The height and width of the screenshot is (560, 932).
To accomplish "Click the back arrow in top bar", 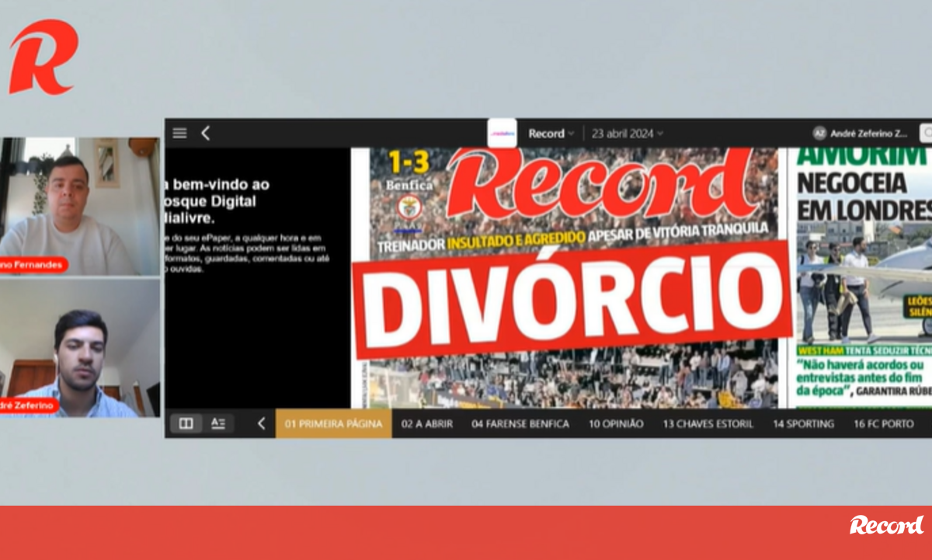I will 205,133.
